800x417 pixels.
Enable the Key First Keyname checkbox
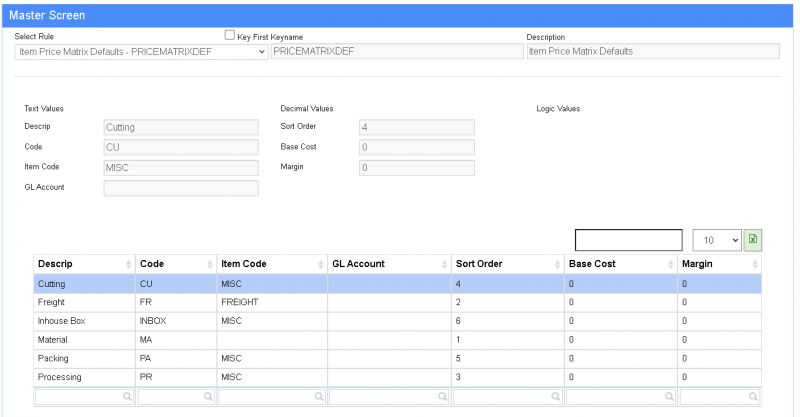pyautogui.click(x=230, y=35)
